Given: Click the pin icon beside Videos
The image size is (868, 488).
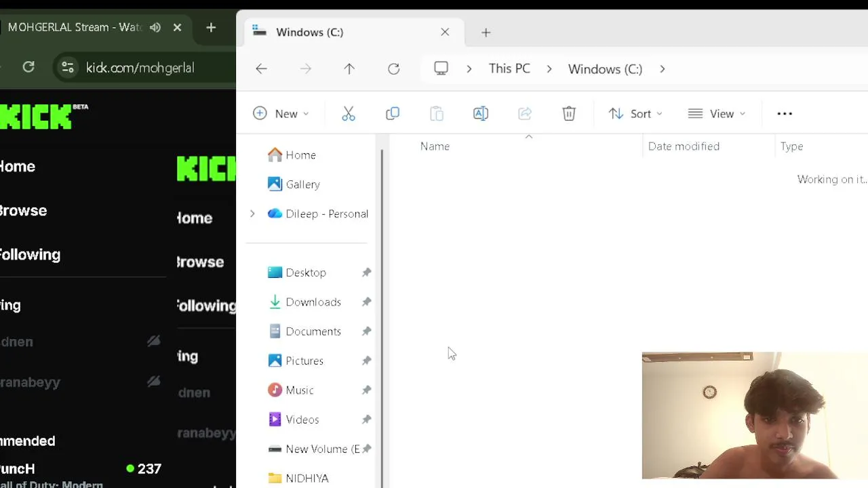Looking at the screenshot, I should click(x=366, y=420).
